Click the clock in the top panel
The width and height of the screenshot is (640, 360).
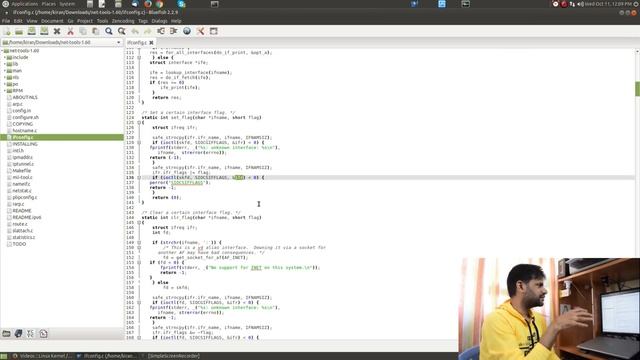[x=610, y=4]
